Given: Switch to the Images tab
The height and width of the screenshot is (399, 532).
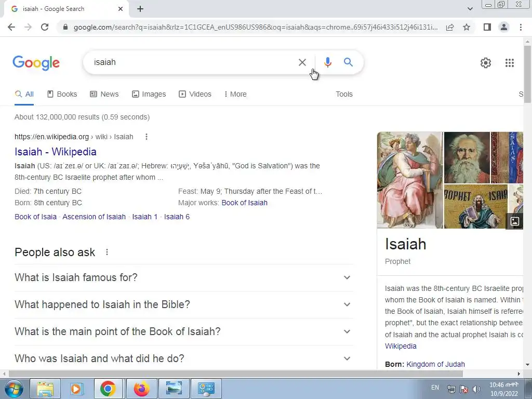Looking at the screenshot, I should pos(149,95).
